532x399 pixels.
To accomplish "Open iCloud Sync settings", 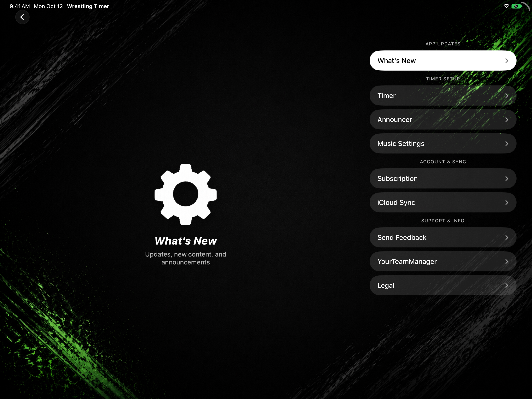I will (443, 203).
